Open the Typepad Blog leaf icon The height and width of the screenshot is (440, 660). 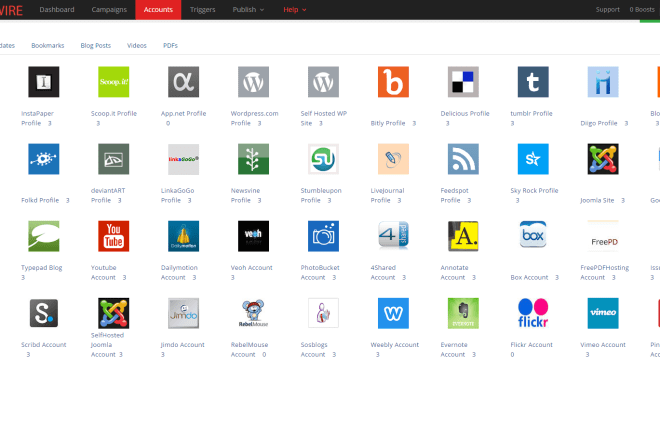tap(44, 236)
